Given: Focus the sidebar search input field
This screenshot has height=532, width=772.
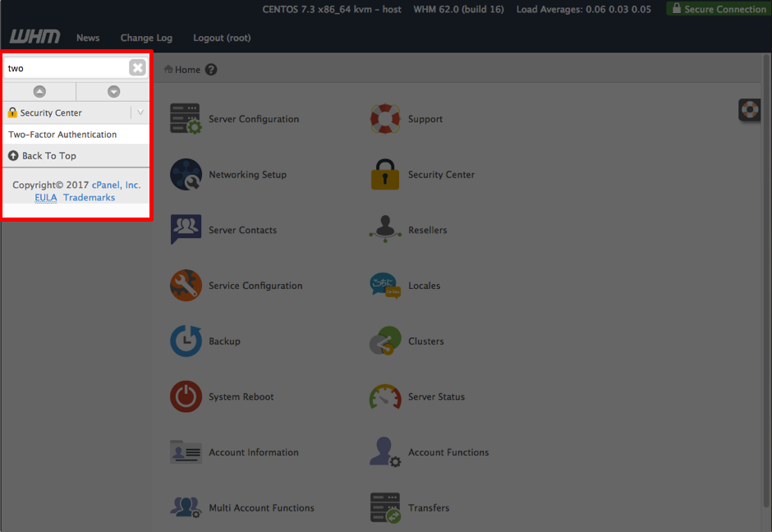Looking at the screenshot, I should pyautogui.click(x=66, y=68).
